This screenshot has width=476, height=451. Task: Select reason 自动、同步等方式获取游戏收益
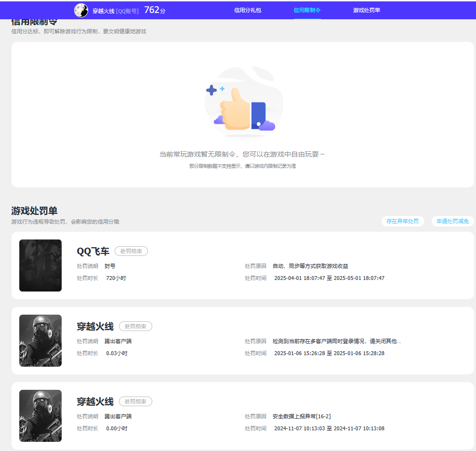click(x=310, y=266)
